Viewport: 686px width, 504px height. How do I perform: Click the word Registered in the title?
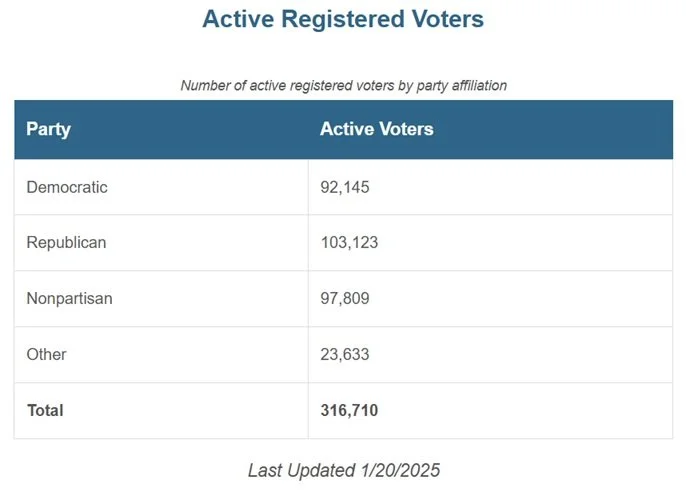click(343, 19)
